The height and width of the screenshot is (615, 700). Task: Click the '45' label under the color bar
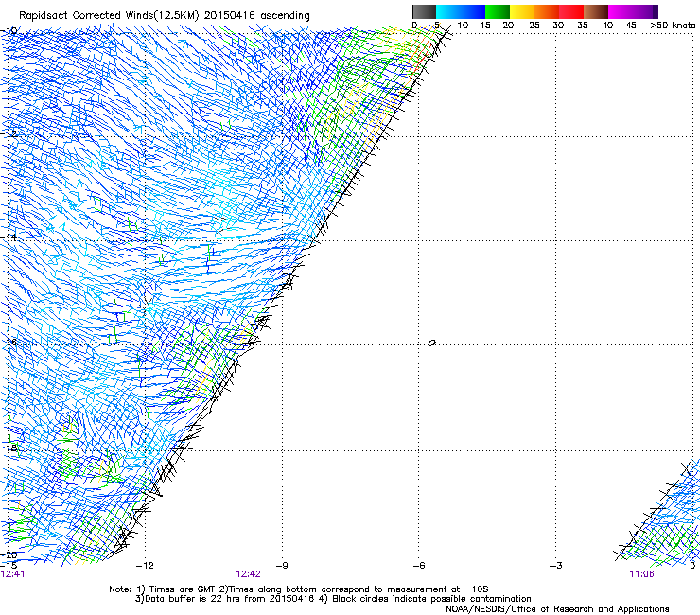point(631,26)
